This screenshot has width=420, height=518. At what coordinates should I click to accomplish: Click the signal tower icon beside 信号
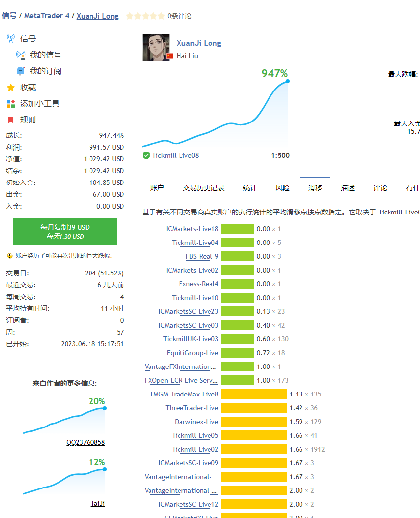click(x=11, y=39)
